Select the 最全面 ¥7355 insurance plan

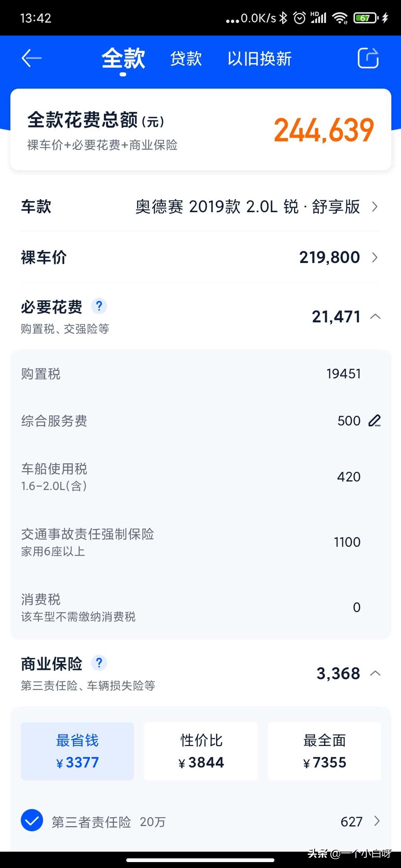(325, 751)
